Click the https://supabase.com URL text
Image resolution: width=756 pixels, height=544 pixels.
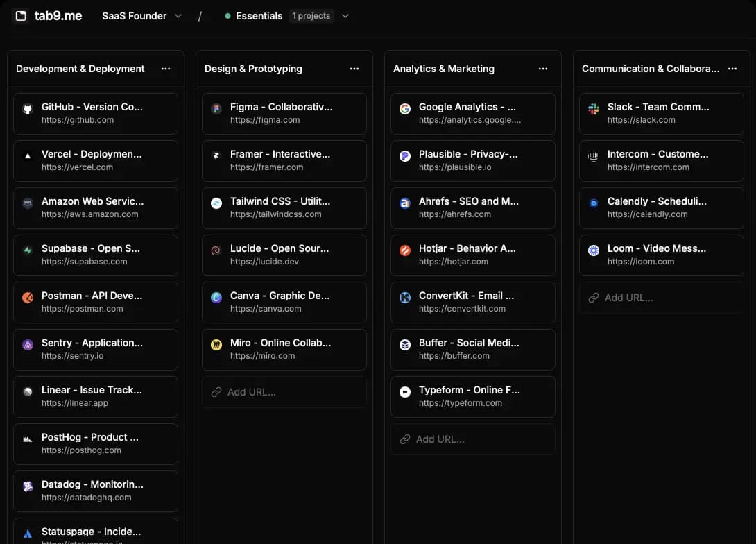(85, 262)
